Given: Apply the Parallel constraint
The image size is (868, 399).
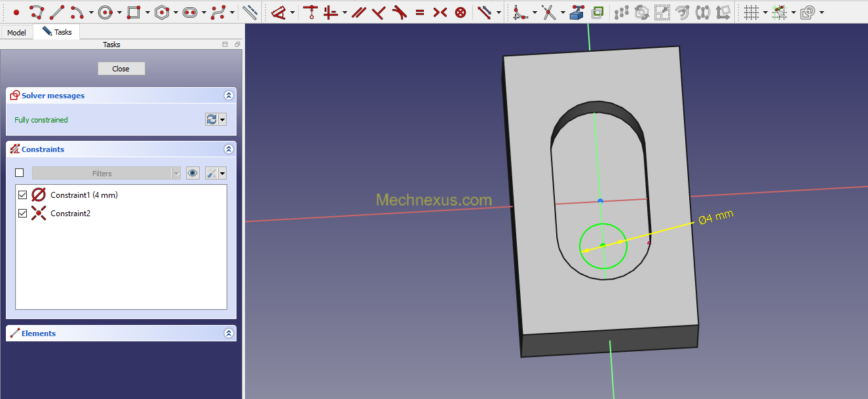Looking at the screenshot, I should pyautogui.click(x=358, y=12).
